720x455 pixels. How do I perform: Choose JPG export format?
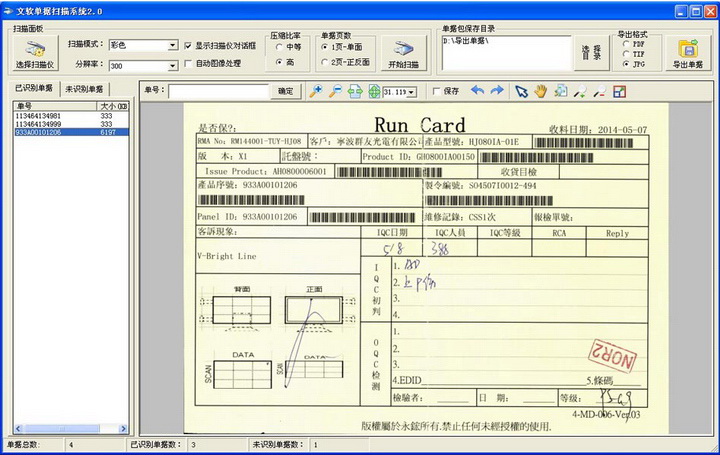pos(626,64)
